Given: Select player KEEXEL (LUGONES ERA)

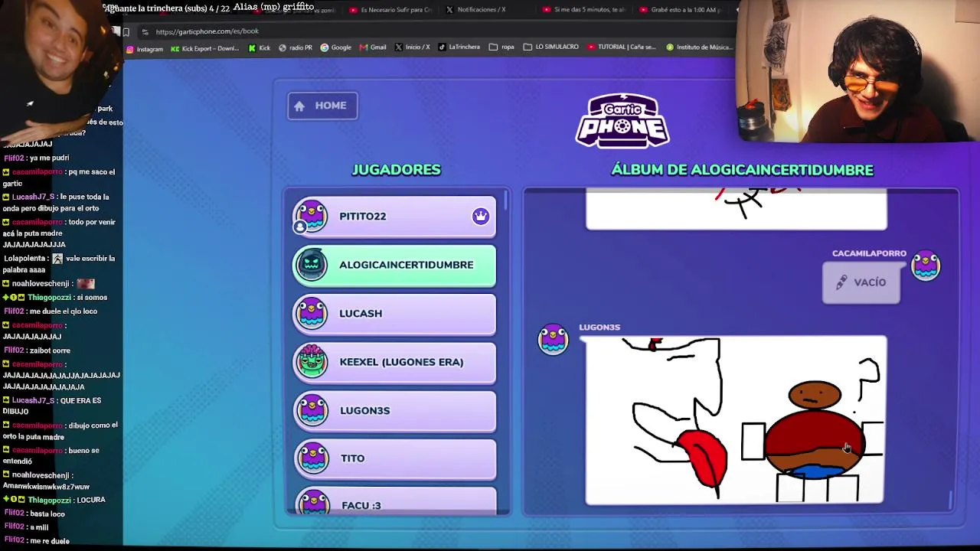Looking at the screenshot, I should pyautogui.click(x=394, y=362).
